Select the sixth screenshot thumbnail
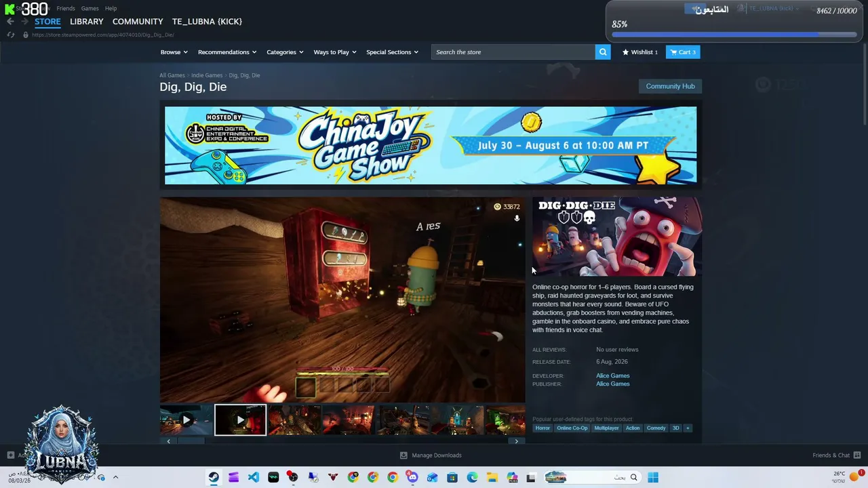Screen dimensions: 868x488 [457, 420]
